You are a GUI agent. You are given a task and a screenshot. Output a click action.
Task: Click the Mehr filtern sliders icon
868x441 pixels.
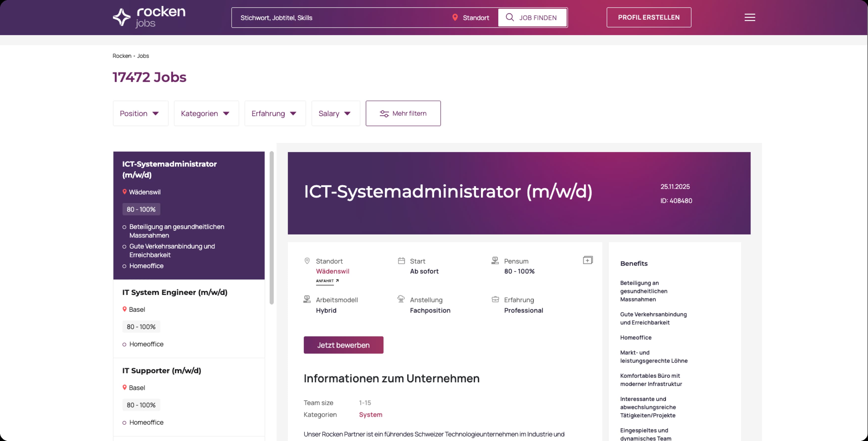click(384, 114)
